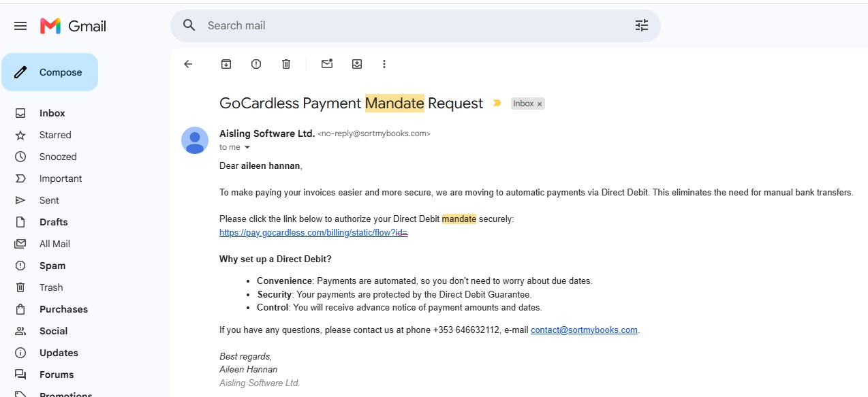Open the Important folder
This screenshot has width=868, height=397.
pos(61,178)
